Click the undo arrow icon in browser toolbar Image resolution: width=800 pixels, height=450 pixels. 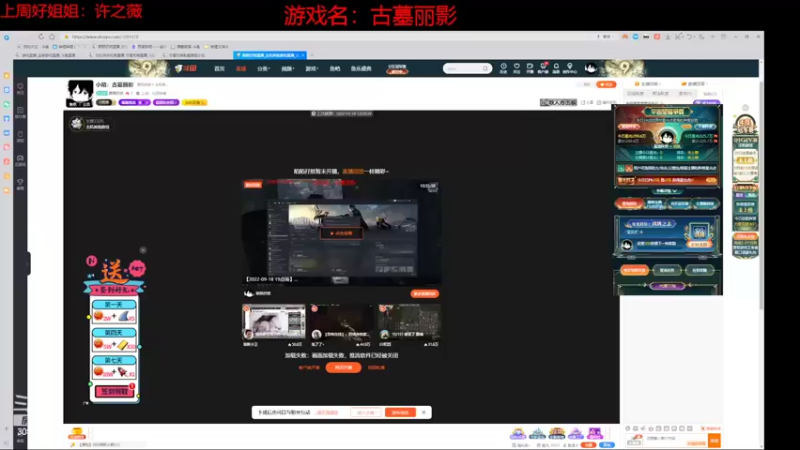(689, 37)
